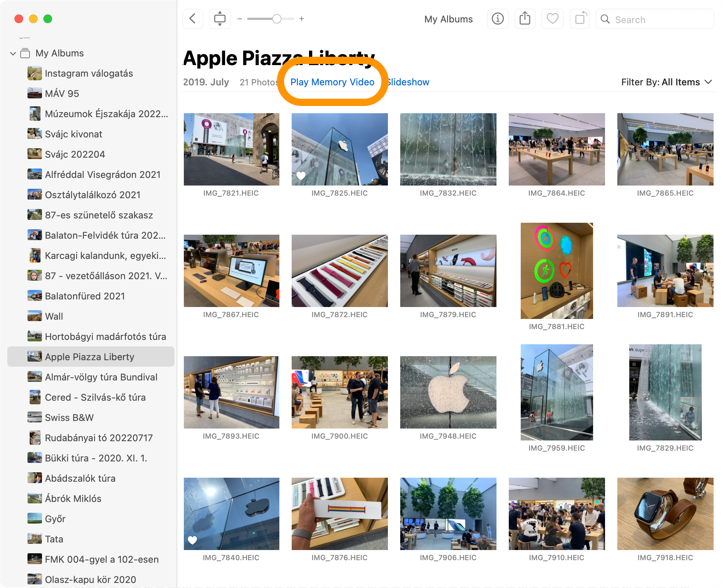Click the green full-screen window button
Screen dimensions: 723x588
click(48, 19)
